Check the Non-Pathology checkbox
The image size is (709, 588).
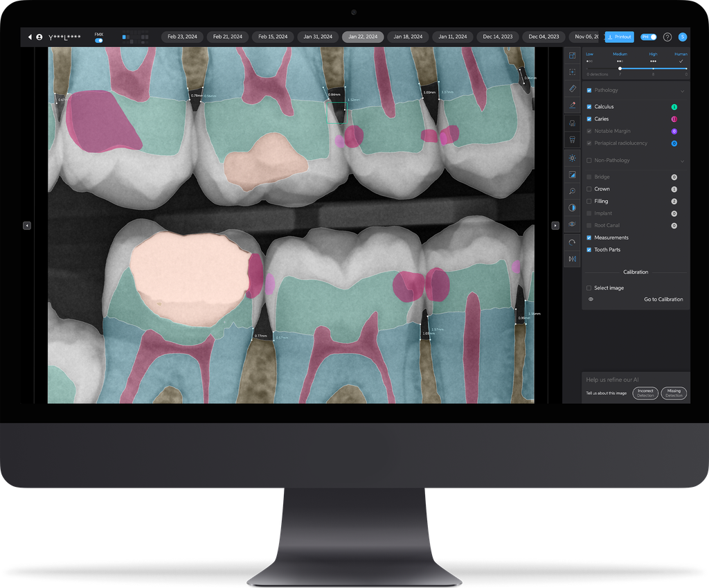point(589,161)
